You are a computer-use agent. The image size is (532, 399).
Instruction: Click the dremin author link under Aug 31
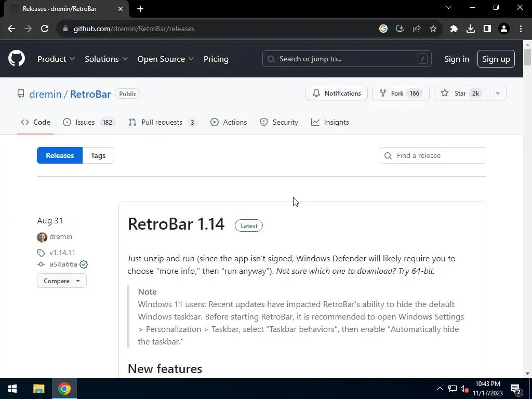(x=61, y=236)
